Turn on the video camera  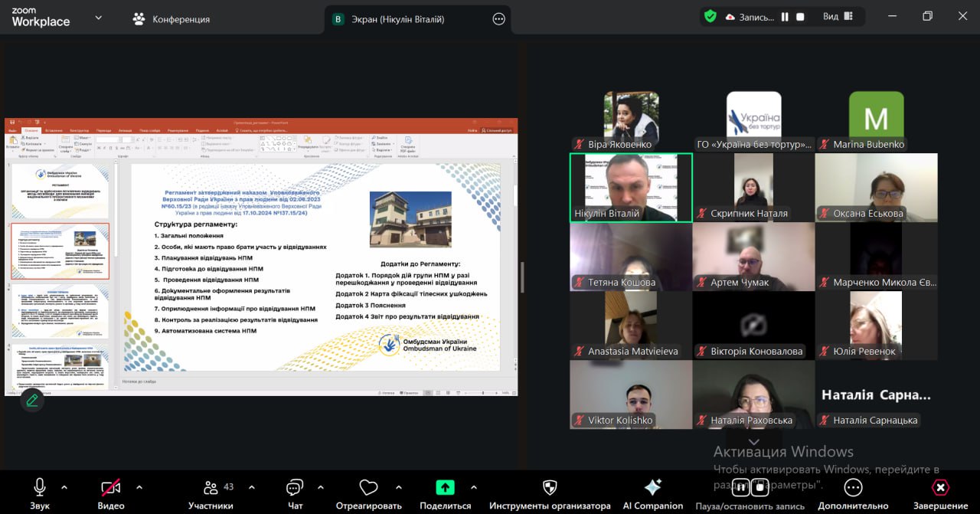[111, 488]
